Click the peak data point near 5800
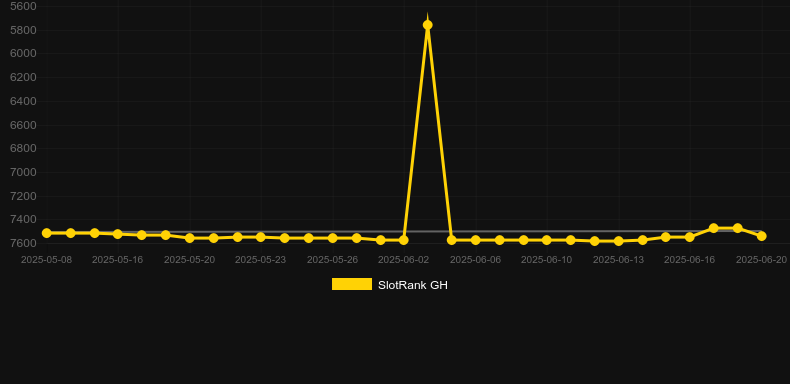 pos(428,25)
